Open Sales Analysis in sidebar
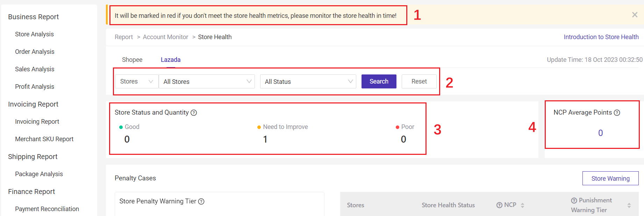 [35, 69]
